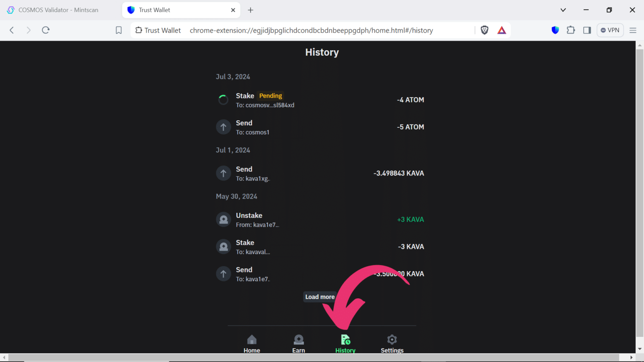Open the Earn section

299,343
